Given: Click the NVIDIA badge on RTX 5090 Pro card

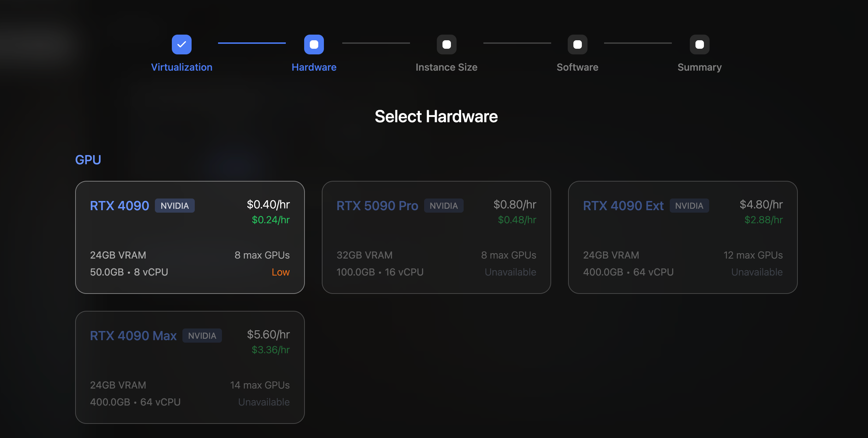Looking at the screenshot, I should (x=444, y=205).
